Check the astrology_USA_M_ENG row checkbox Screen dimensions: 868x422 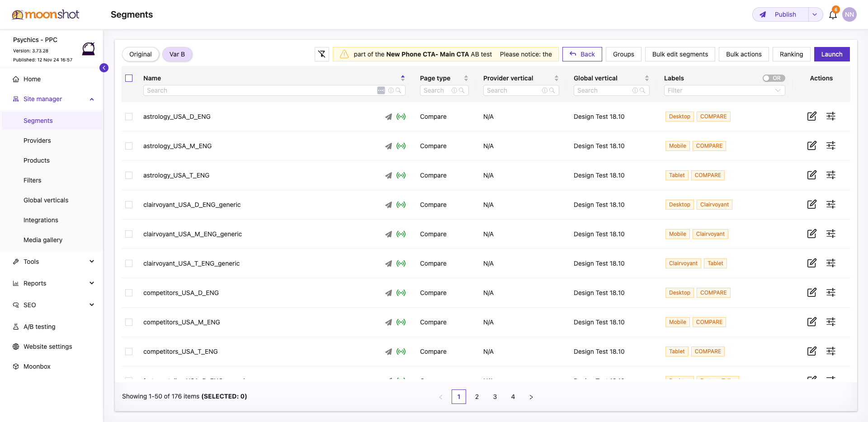click(x=129, y=146)
